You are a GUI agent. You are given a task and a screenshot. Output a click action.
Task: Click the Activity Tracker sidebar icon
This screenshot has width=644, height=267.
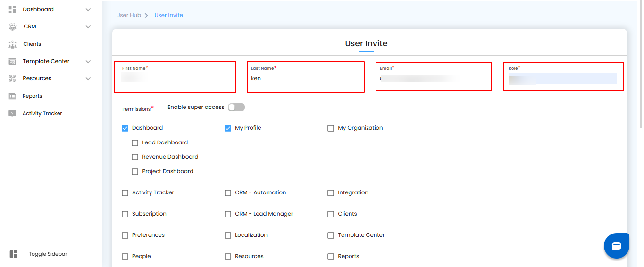click(x=13, y=114)
